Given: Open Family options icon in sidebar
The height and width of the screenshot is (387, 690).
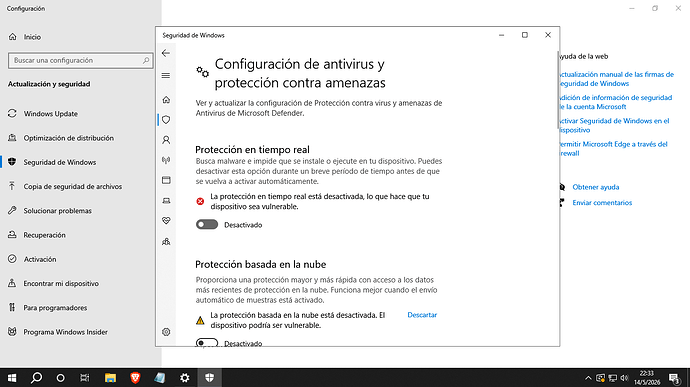Looking at the screenshot, I should point(166,241).
